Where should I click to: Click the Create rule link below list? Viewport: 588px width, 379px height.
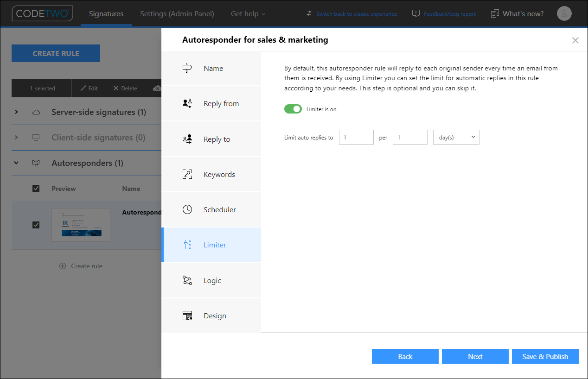pos(87,266)
